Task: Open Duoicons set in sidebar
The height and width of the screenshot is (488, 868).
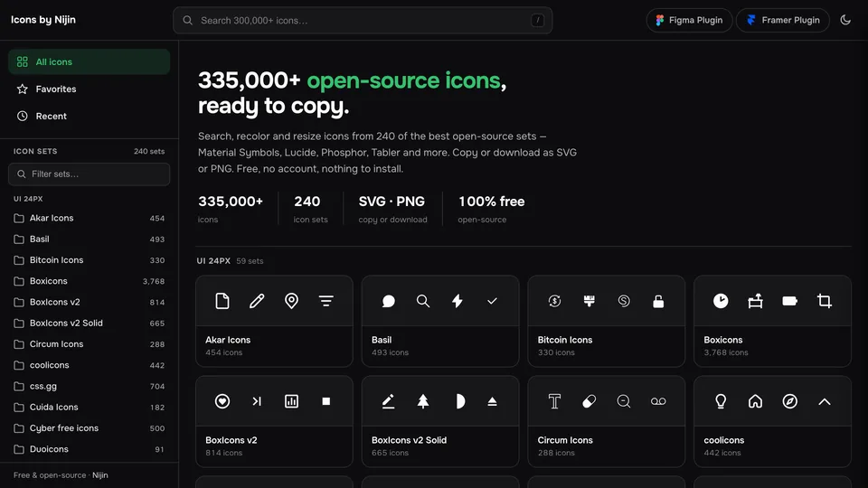Action: (x=90, y=449)
